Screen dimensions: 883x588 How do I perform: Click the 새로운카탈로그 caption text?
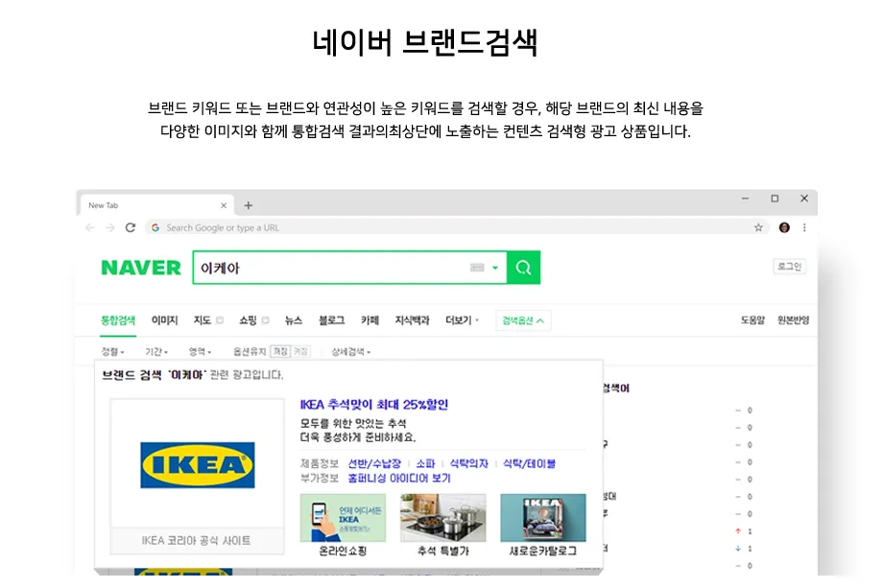point(543,551)
